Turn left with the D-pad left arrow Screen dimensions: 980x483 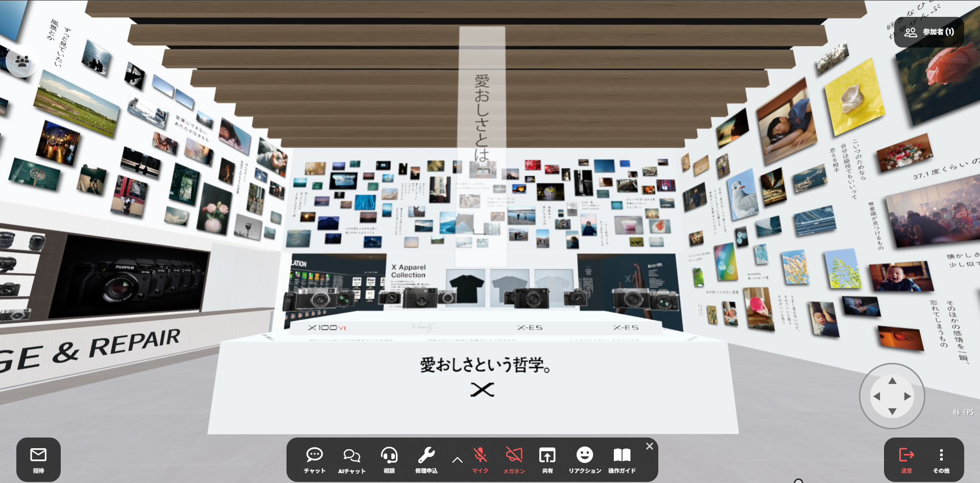click(x=877, y=396)
